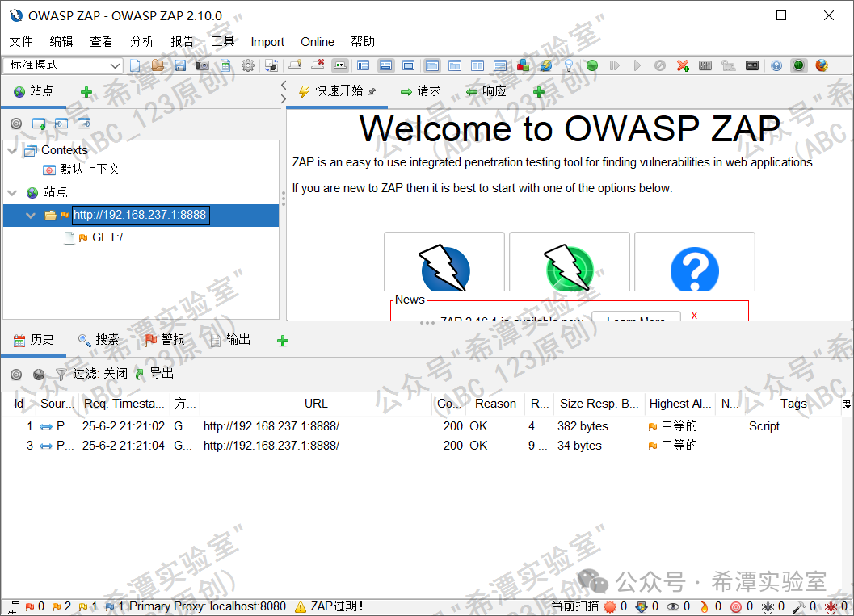Click the Drop request blocked circle icon

[x=659, y=66]
